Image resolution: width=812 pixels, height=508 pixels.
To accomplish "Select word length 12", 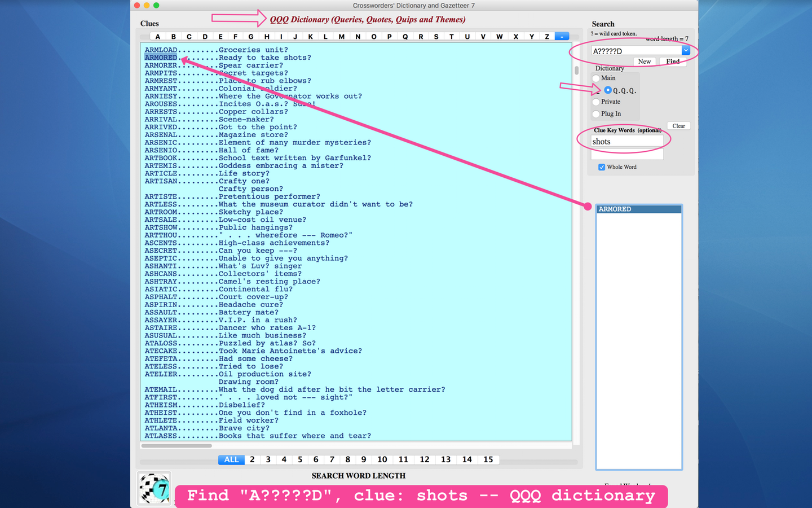I will click(x=425, y=460).
